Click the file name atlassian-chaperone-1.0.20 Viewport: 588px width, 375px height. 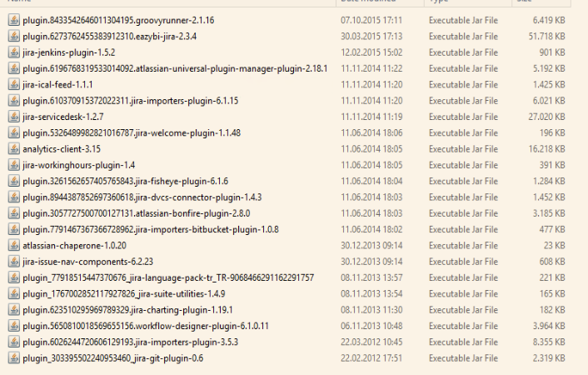pos(74,246)
